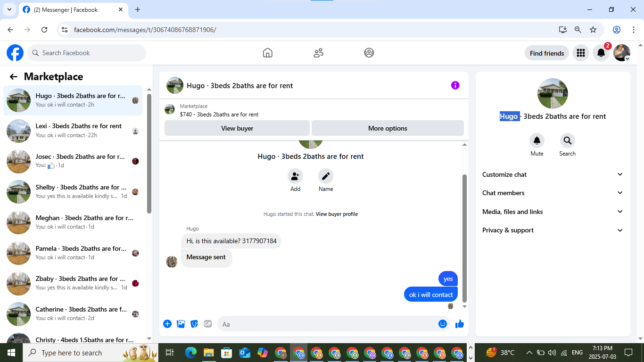
Task: Open Meghan conversation
Action: pyautogui.click(x=73, y=222)
